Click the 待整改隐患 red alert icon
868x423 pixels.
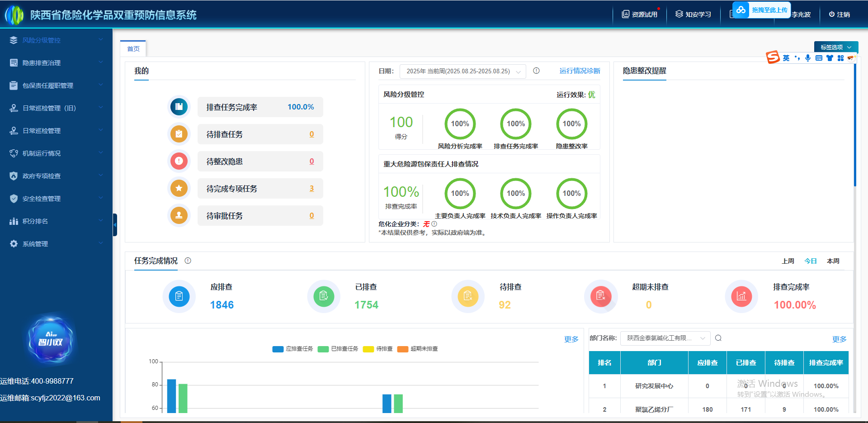(x=179, y=162)
